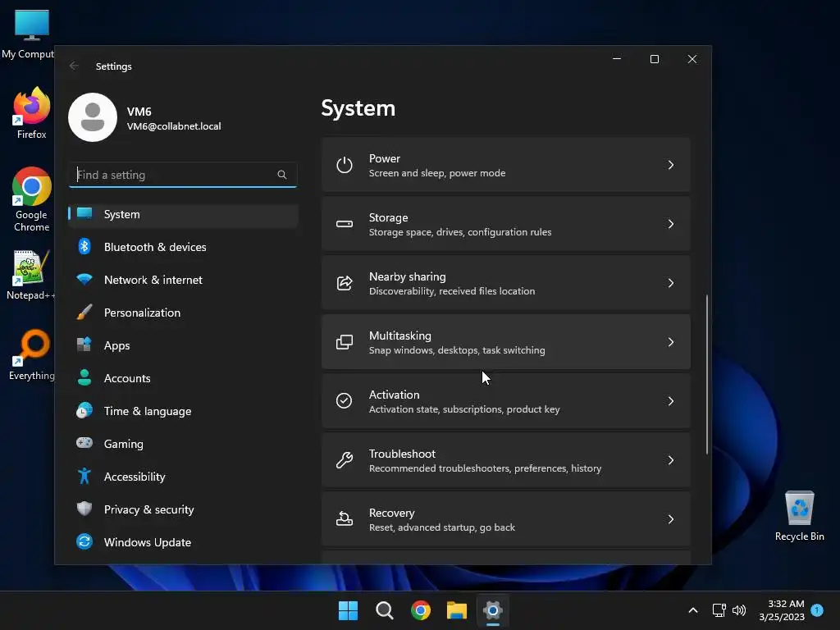
Task: Expand the Activation chevron
Action: 671,400
